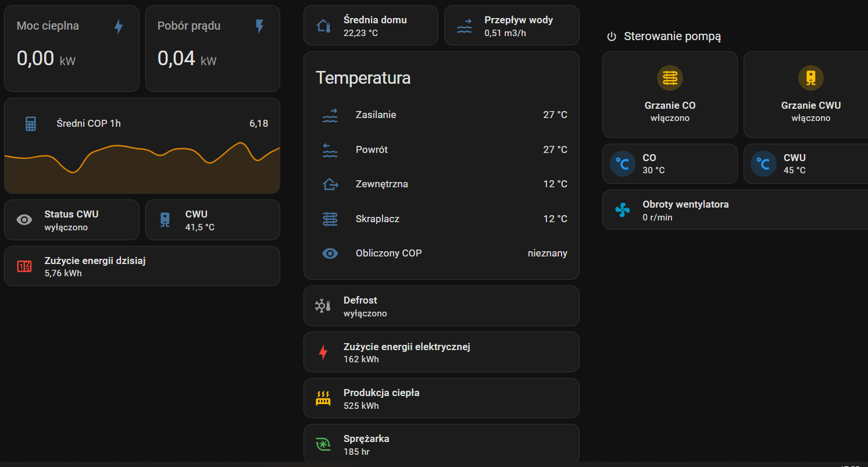Select the Zasilanie temperature row

tap(441, 115)
